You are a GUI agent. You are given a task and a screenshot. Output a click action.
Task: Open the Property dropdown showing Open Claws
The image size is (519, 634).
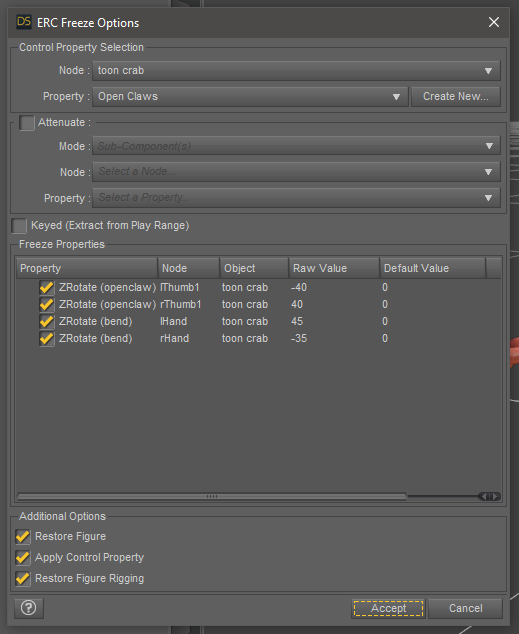point(250,97)
